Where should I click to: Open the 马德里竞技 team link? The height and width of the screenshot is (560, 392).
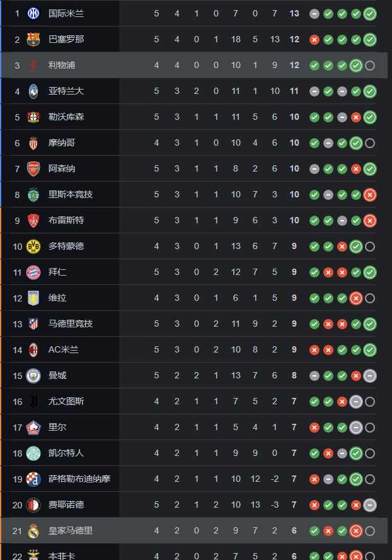pos(70,324)
